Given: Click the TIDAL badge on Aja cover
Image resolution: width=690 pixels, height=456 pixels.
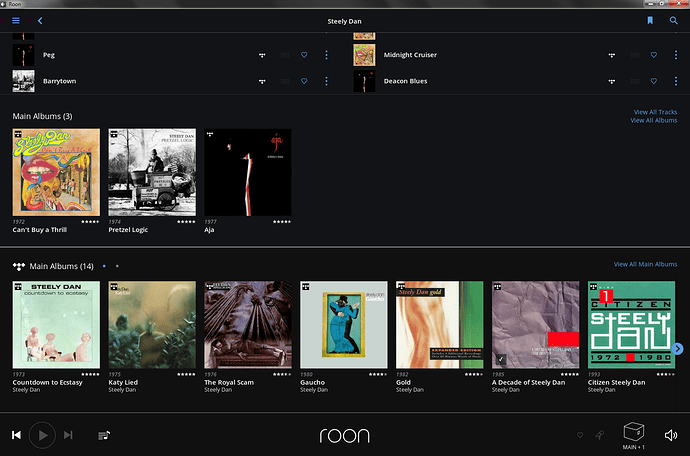Looking at the screenshot, I should (210, 134).
